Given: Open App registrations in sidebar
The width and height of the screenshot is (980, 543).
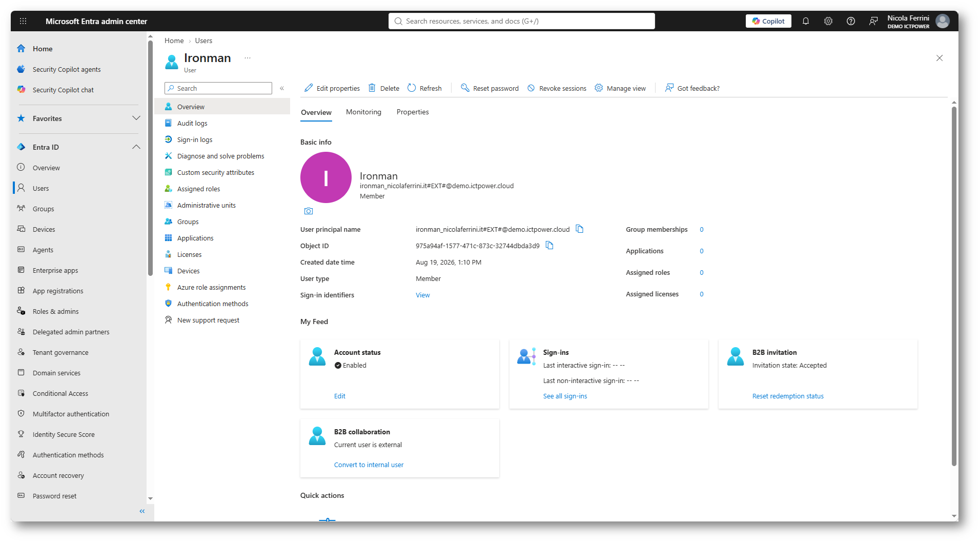Looking at the screenshot, I should [x=58, y=291].
